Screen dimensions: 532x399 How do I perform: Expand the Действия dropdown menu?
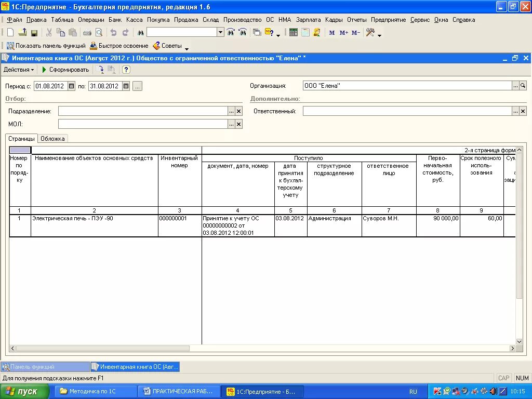click(x=19, y=70)
